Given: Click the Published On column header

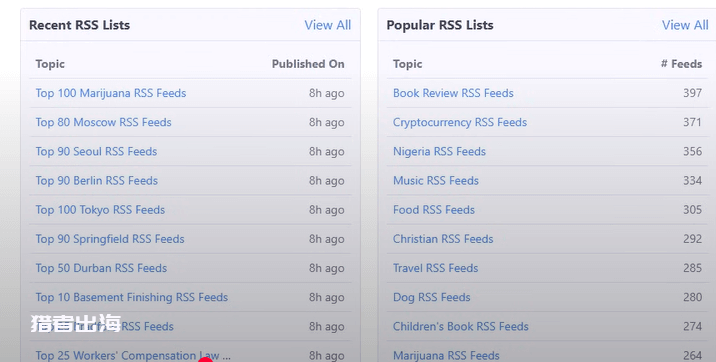Looking at the screenshot, I should 308,64.
